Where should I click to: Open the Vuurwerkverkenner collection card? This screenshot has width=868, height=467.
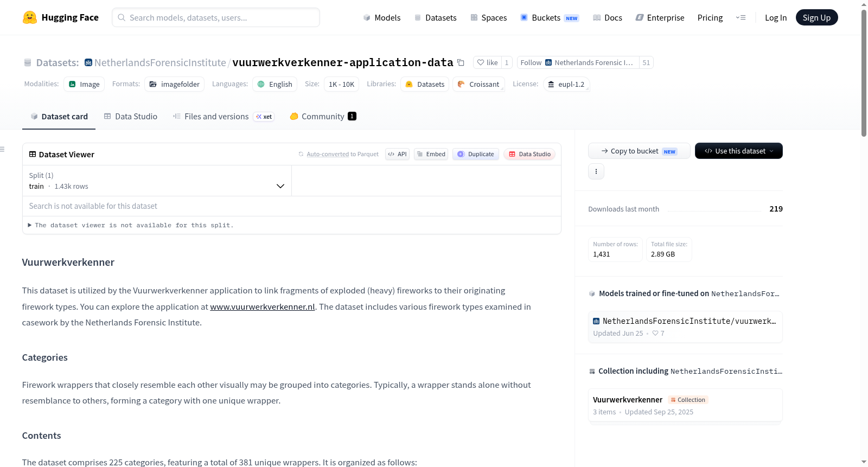[x=685, y=405]
